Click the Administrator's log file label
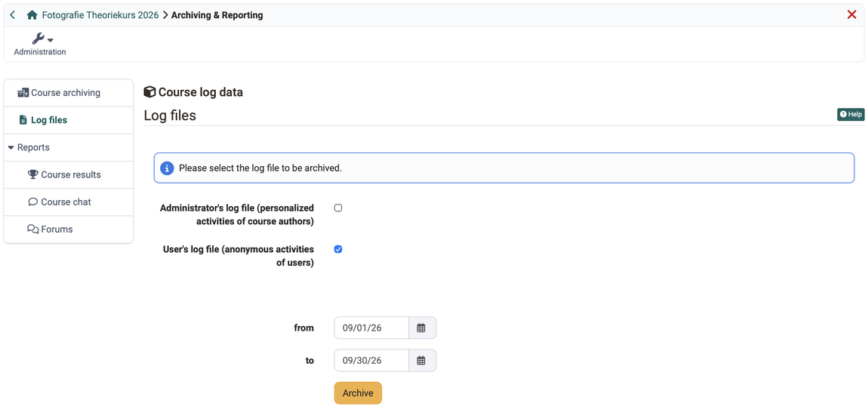Viewport: 868px width, 419px height. (x=237, y=215)
